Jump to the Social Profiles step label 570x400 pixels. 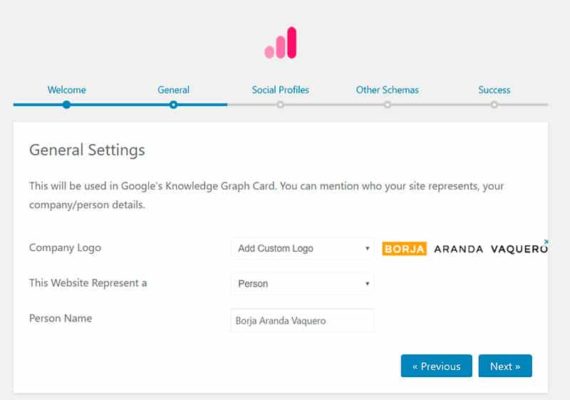tap(280, 90)
